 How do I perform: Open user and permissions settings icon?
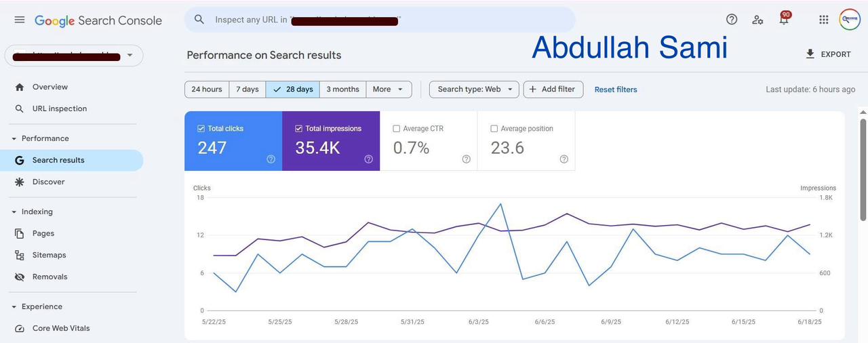tap(757, 20)
